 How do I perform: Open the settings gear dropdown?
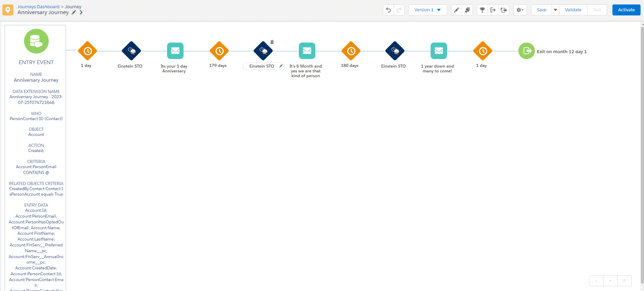[520, 10]
